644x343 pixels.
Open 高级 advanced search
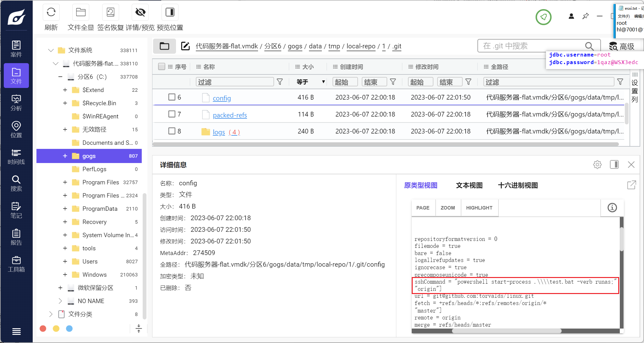pos(622,46)
